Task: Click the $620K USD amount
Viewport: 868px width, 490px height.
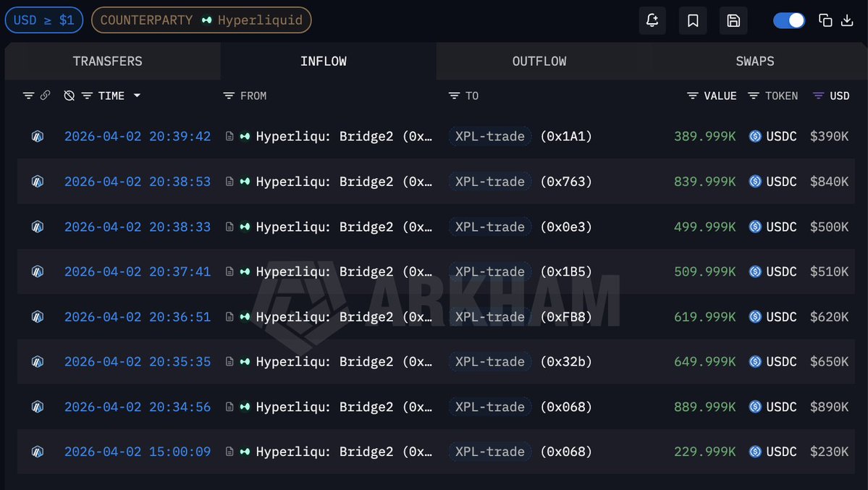Action: 829,317
